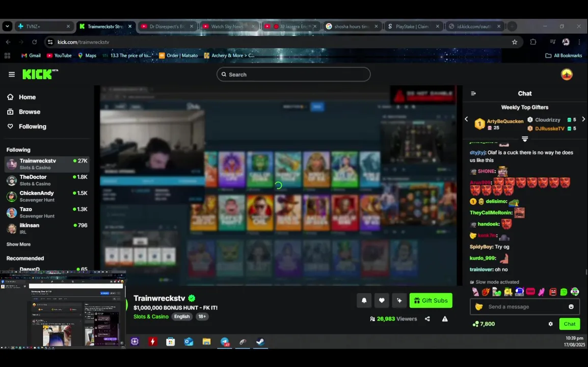Open the Kick hamburger sidebar menu

coord(12,74)
